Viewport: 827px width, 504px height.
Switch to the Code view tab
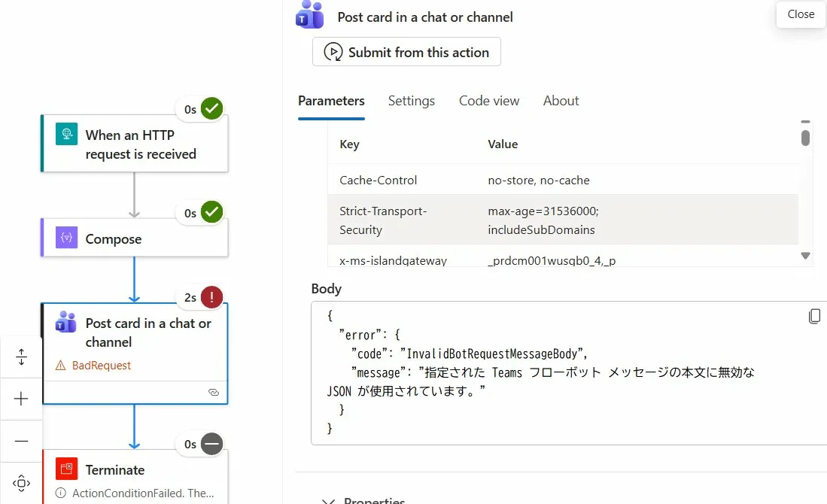tap(489, 101)
